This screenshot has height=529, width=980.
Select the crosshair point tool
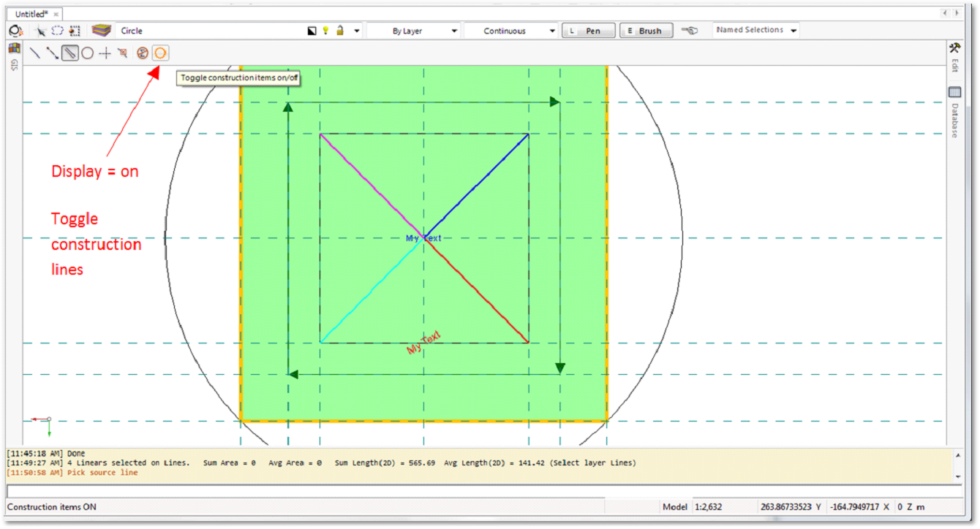pos(105,53)
